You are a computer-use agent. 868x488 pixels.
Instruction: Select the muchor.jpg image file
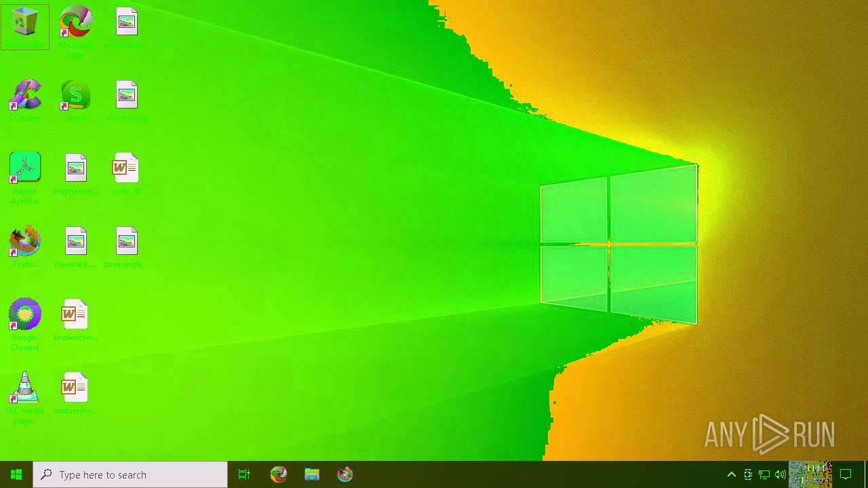click(126, 100)
